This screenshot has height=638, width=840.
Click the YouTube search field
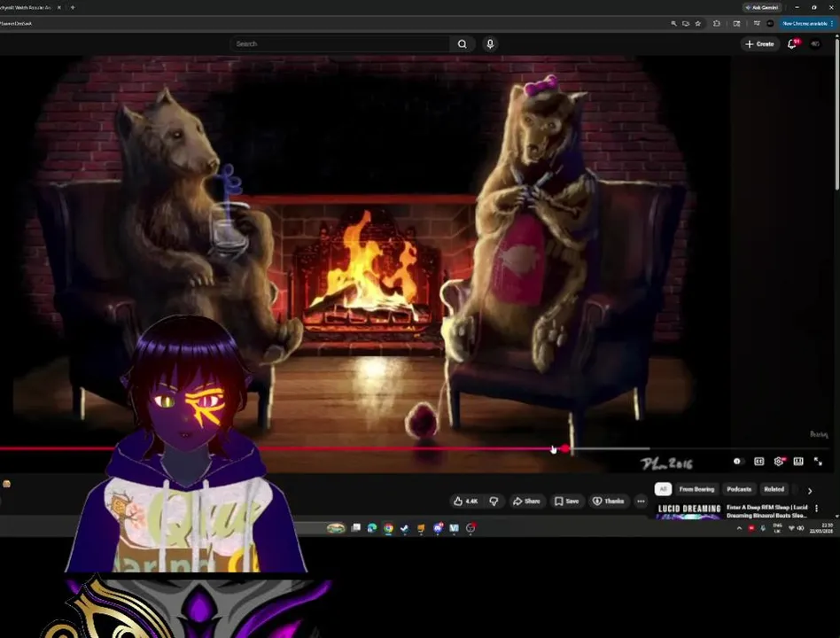coord(339,44)
